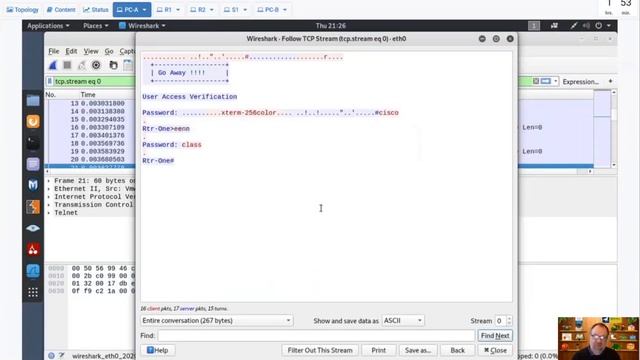Launch Cherrytree red icon in dock

click(33, 249)
